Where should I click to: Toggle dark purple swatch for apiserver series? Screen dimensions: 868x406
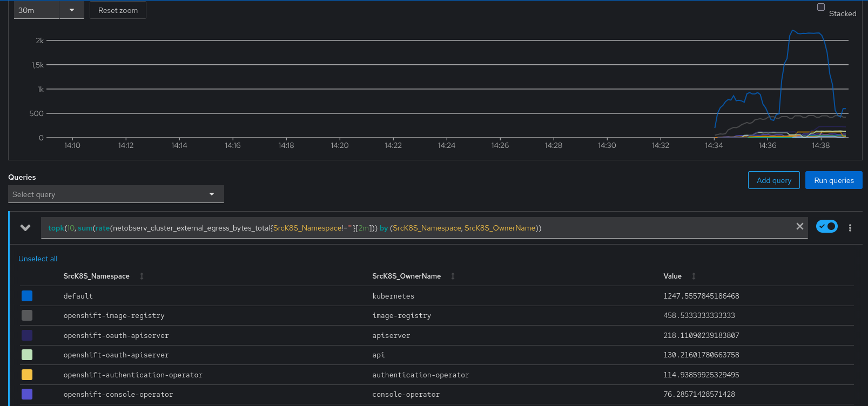tap(27, 335)
